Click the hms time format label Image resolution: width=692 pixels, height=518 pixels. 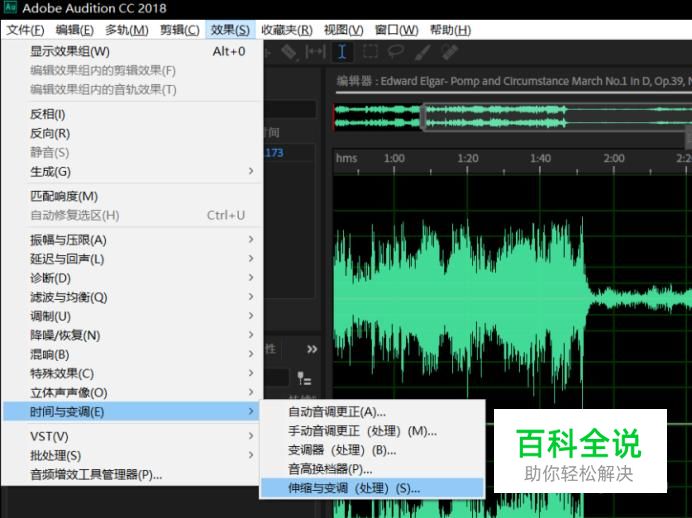point(346,158)
